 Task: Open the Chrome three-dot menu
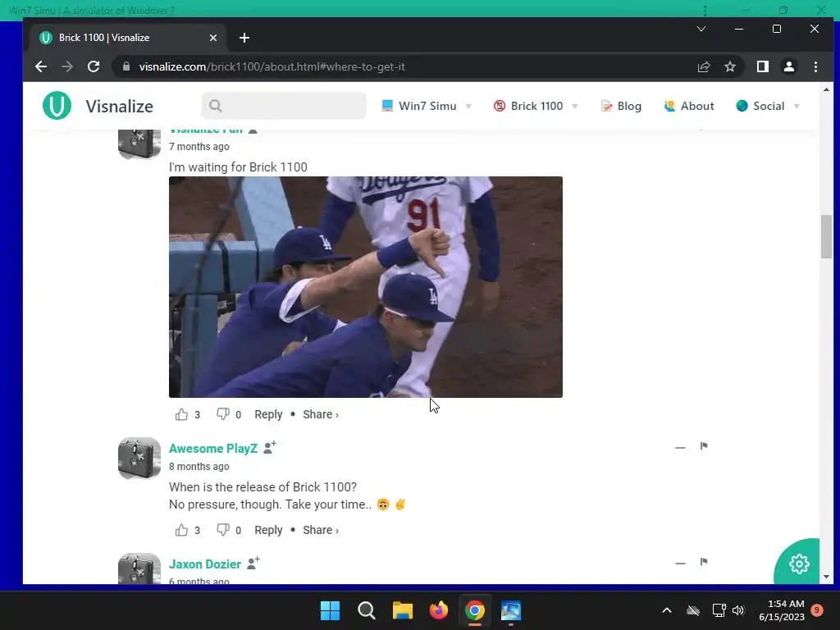tap(815, 66)
